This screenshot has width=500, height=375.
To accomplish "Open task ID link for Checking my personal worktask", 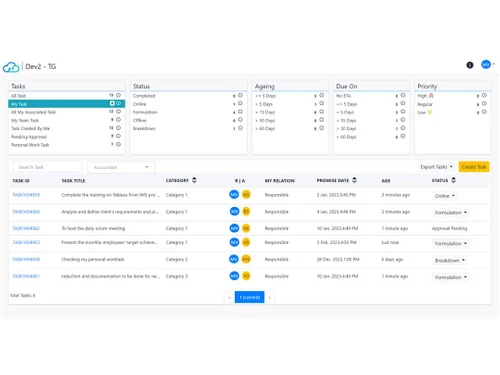I will [x=26, y=259].
